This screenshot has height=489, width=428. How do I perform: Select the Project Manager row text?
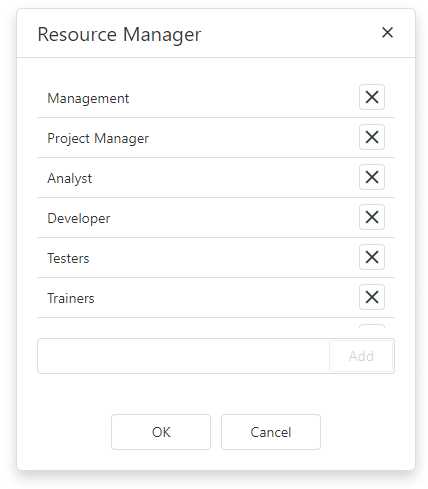pyautogui.click(x=98, y=138)
